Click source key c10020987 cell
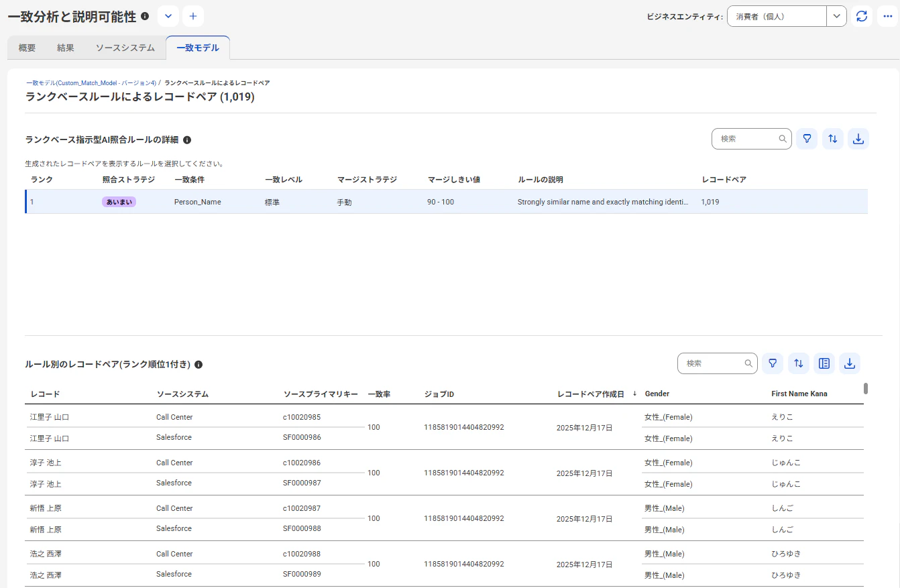This screenshot has width=900, height=588. point(302,508)
